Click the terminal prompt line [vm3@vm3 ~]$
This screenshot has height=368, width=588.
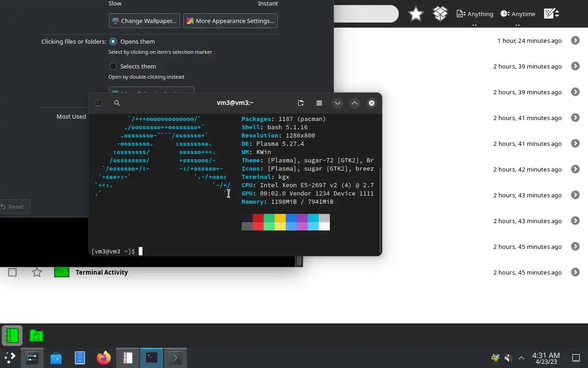click(x=113, y=252)
